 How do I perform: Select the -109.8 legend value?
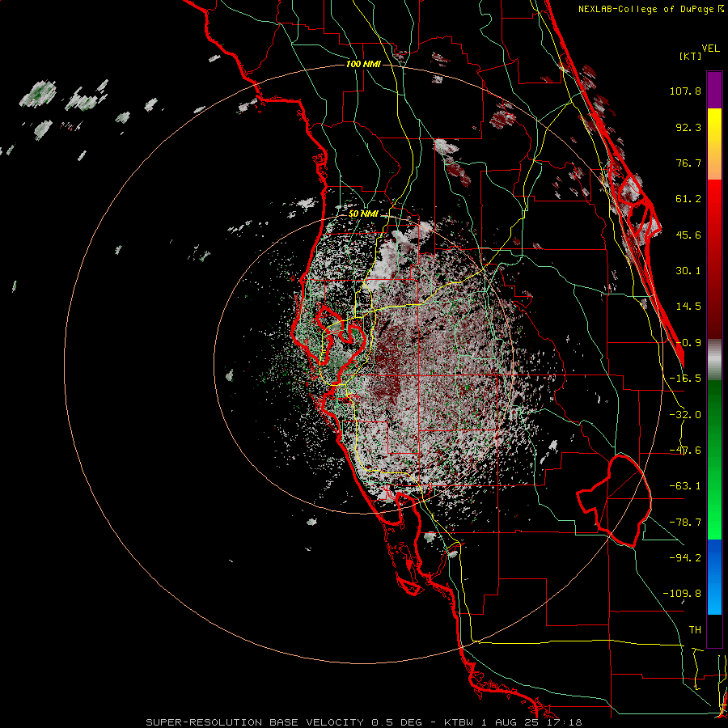(682, 594)
